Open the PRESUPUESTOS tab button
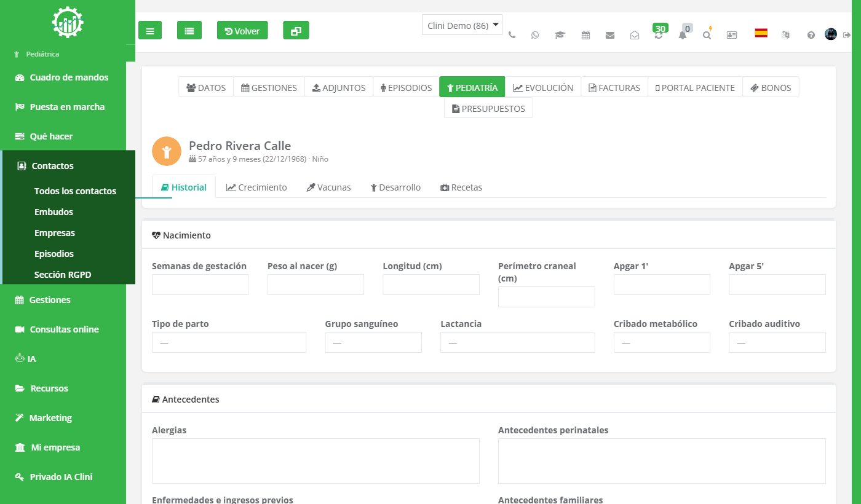861x504 pixels. pyautogui.click(x=488, y=108)
